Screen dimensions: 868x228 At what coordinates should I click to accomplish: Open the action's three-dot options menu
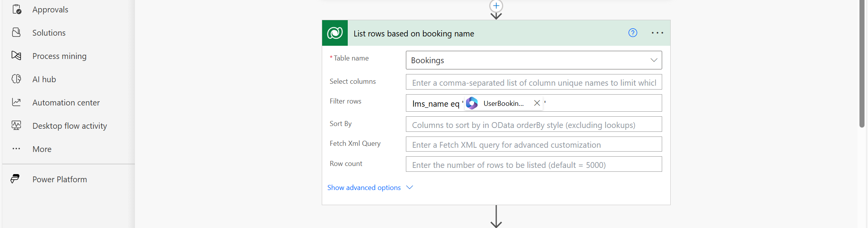657,33
